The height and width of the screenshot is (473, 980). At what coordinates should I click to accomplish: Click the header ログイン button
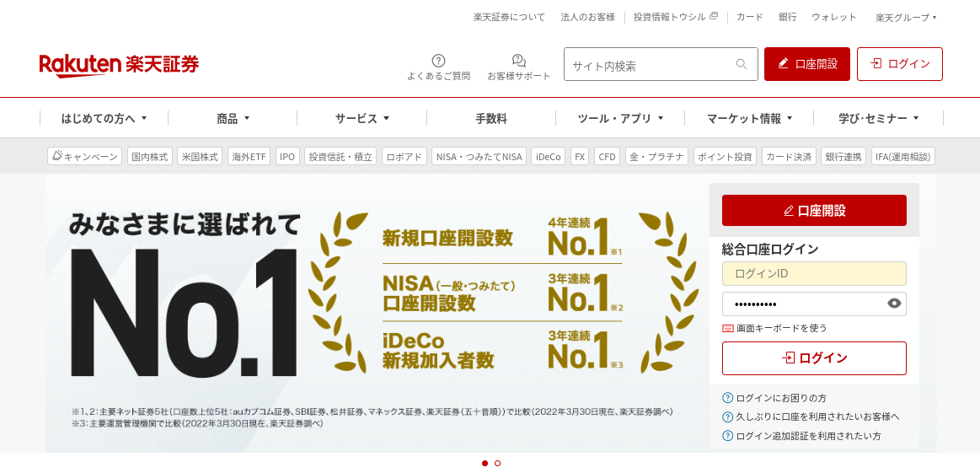point(899,64)
